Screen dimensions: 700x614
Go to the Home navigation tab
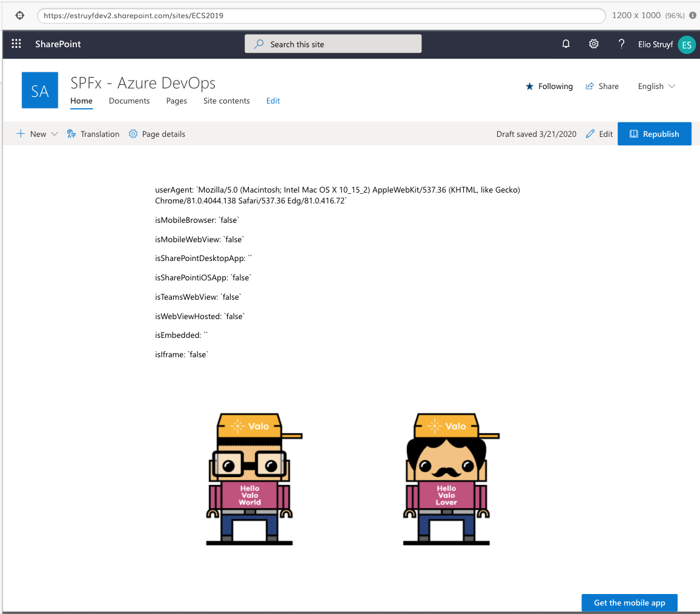(x=81, y=101)
